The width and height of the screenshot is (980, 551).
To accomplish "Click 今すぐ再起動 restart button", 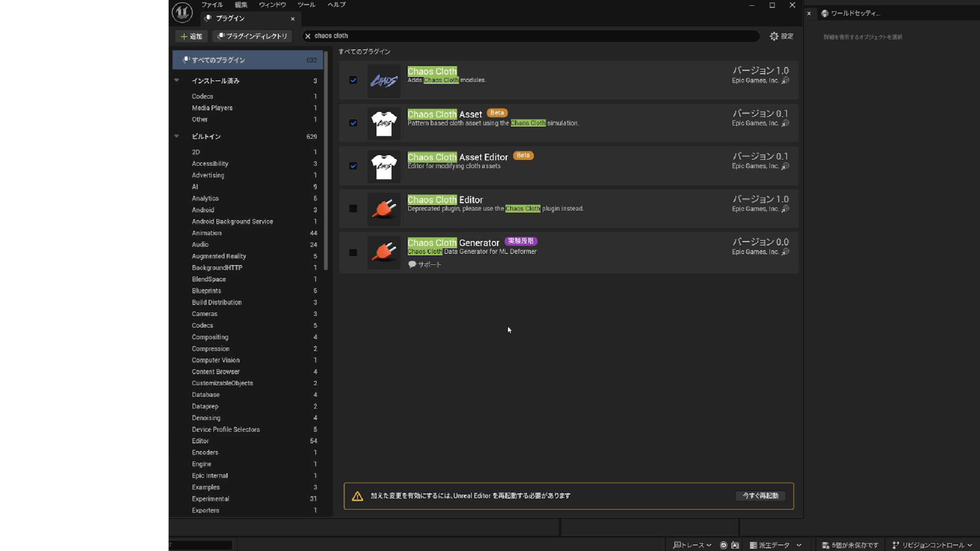I will [761, 496].
